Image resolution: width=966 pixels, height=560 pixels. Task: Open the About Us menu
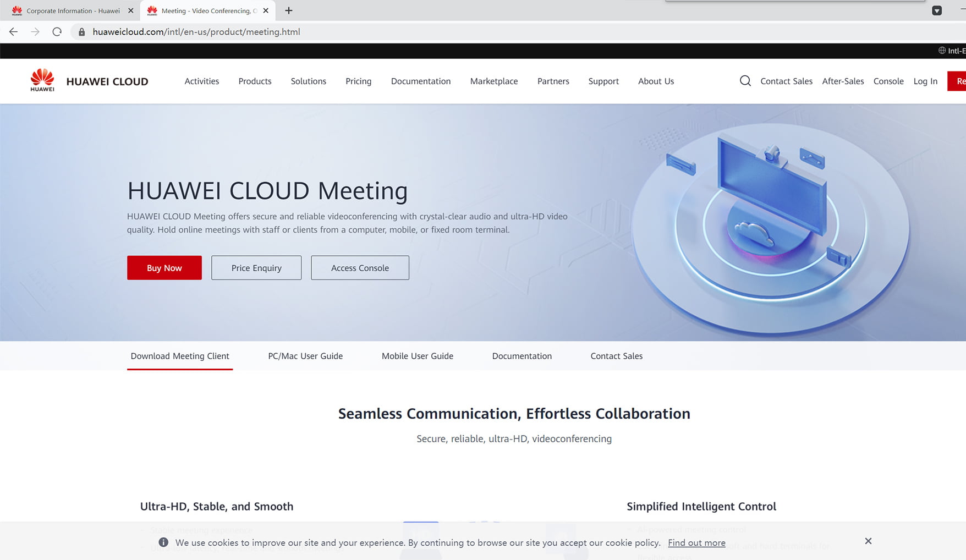[x=656, y=81]
